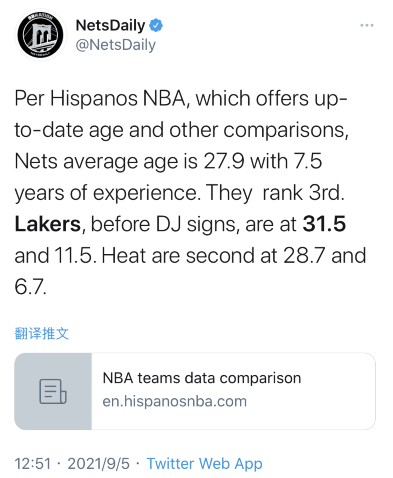The height and width of the screenshot is (478, 393).
Task: Click the bold number 31.5
Action: pos(324,224)
